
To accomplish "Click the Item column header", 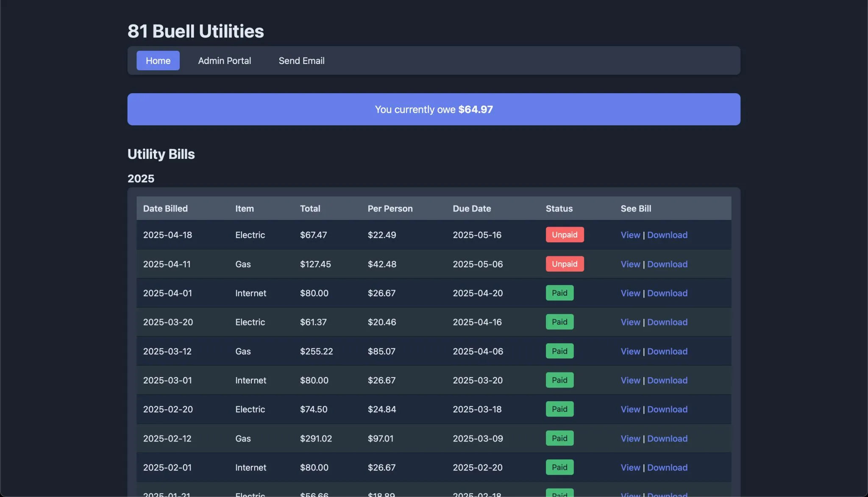I will (x=245, y=208).
